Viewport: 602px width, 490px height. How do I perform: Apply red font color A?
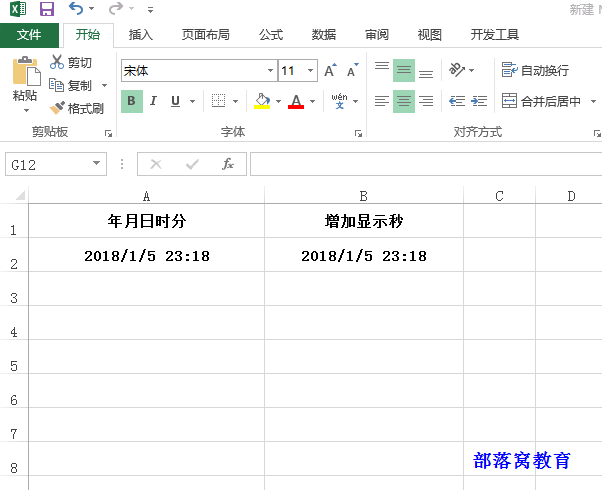pos(296,101)
